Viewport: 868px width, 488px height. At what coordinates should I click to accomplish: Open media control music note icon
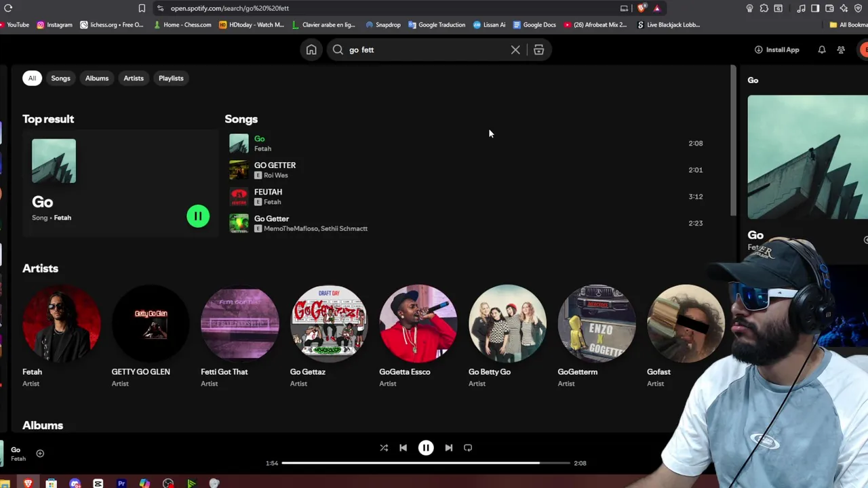802,8
